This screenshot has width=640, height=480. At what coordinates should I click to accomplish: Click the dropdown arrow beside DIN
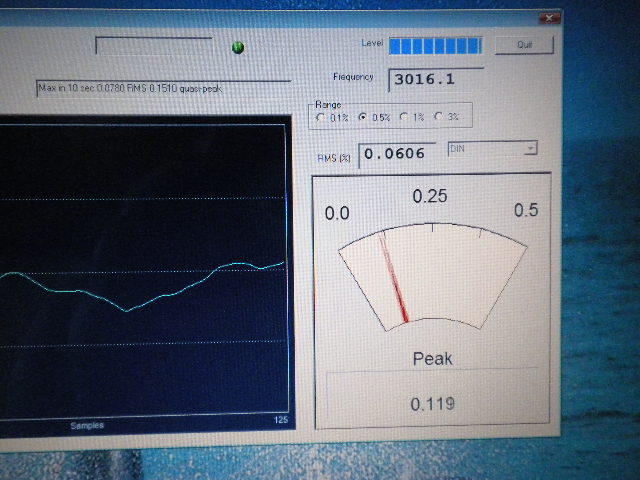[x=531, y=148]
